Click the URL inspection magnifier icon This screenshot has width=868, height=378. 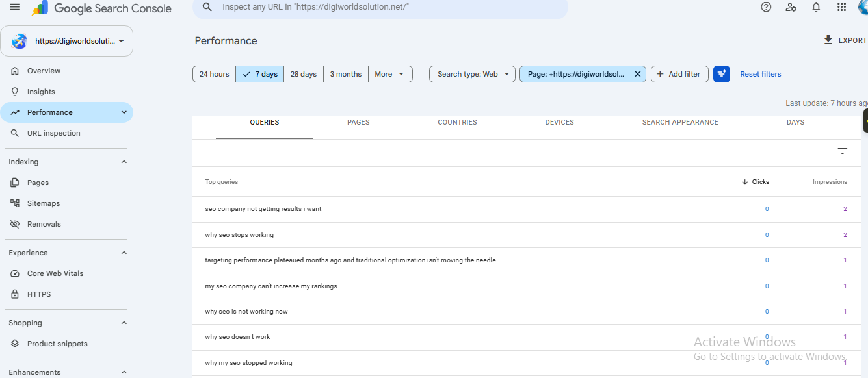pyautogui.click(x=15, y=133)
